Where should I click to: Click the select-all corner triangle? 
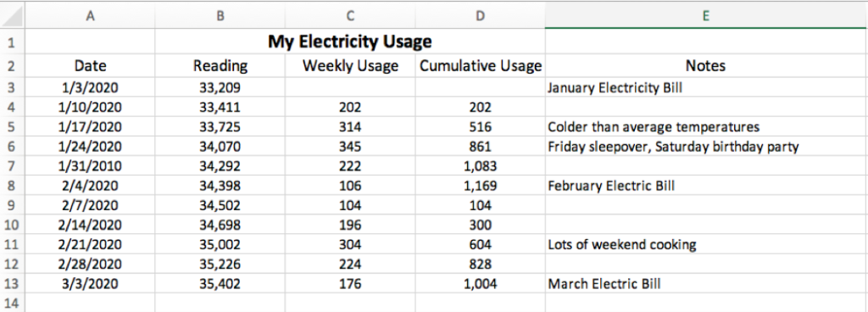(12, 17)
